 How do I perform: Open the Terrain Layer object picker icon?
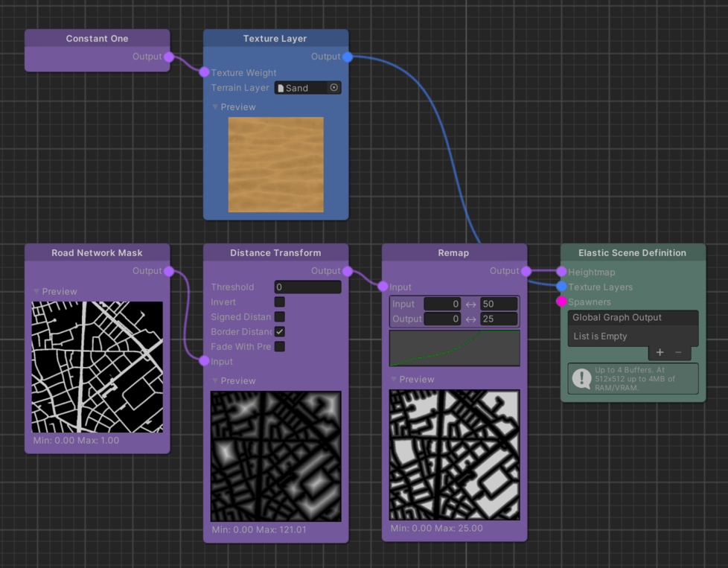click(x=333, y=88)
